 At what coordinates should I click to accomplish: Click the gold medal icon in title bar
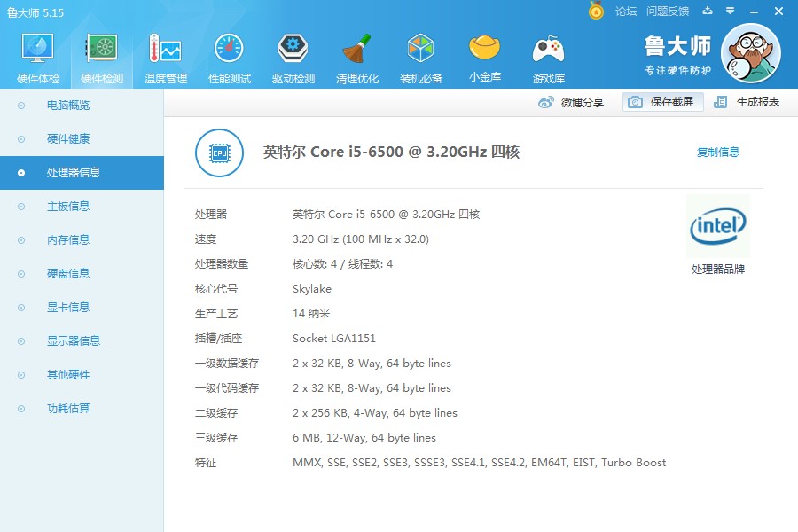pos(596,10)
